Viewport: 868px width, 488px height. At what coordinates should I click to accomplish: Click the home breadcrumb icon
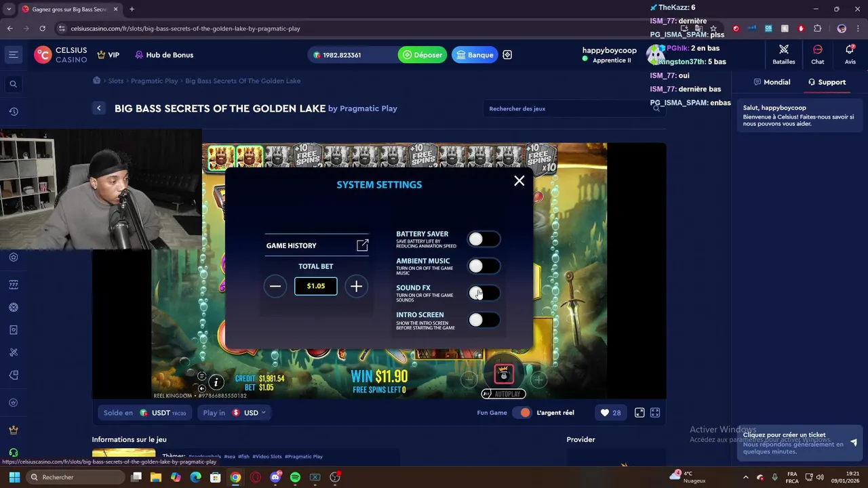pyautogui.click(x=97, y=80)
